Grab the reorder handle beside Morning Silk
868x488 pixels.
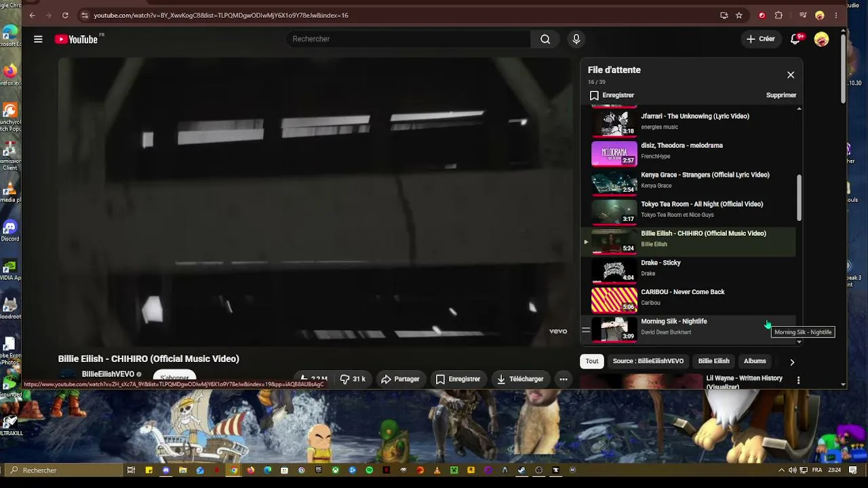point(586,330)
